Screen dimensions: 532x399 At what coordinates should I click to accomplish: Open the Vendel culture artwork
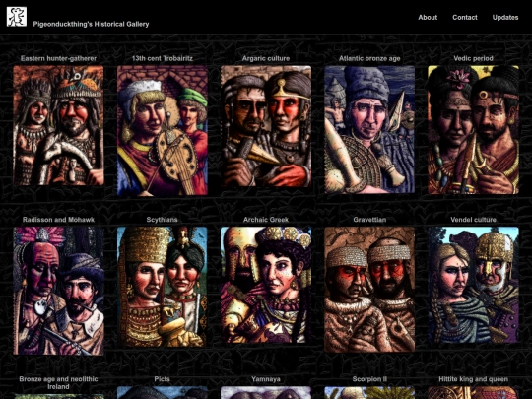click(x=473, y=285)
